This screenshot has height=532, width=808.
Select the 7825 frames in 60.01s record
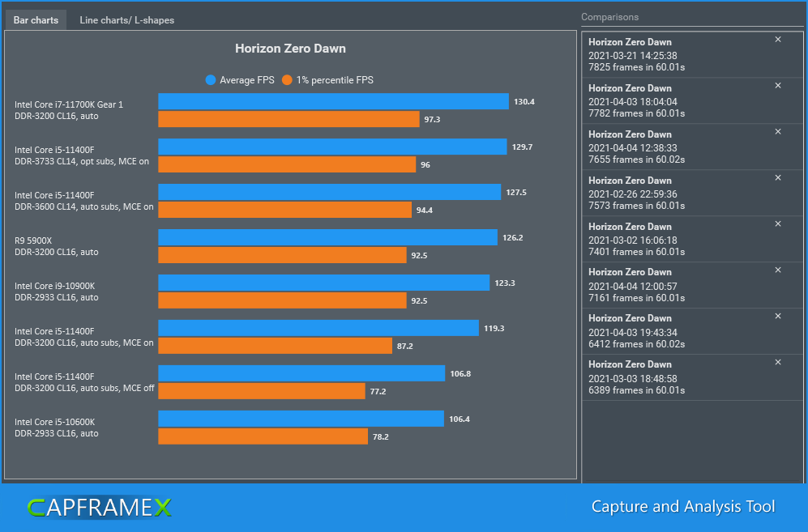[692, 54]
